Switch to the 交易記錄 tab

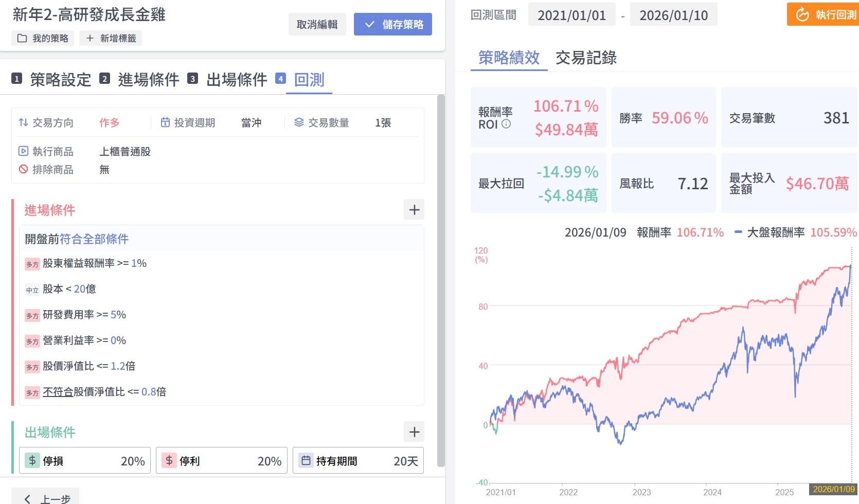click(586, 58)
